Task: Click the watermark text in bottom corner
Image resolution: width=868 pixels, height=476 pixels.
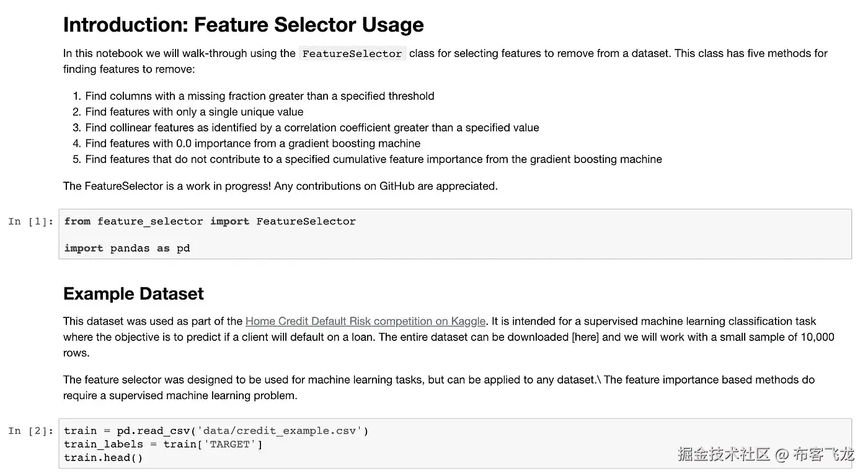Action: [765, 454]
